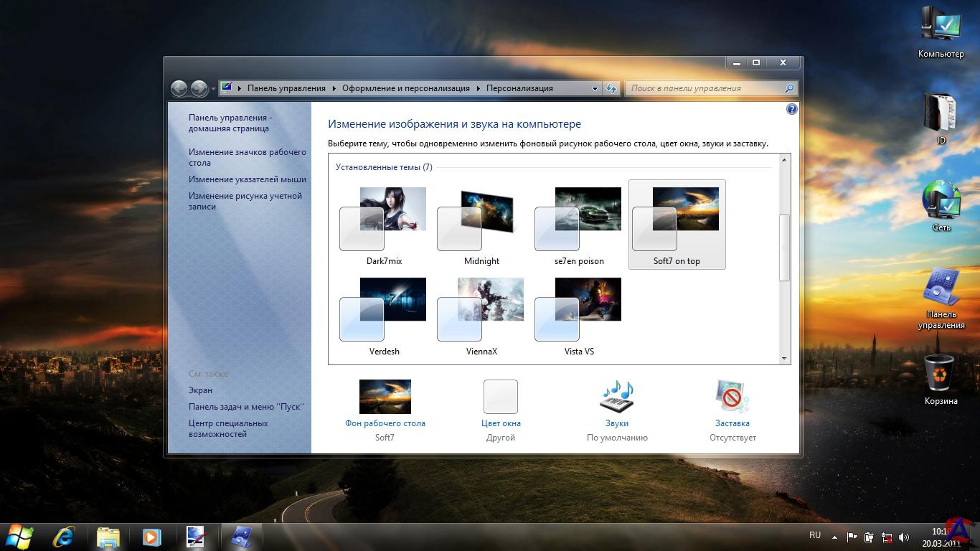
Task: Expand the address bar history dropdown
Action: tap(595, 88)
